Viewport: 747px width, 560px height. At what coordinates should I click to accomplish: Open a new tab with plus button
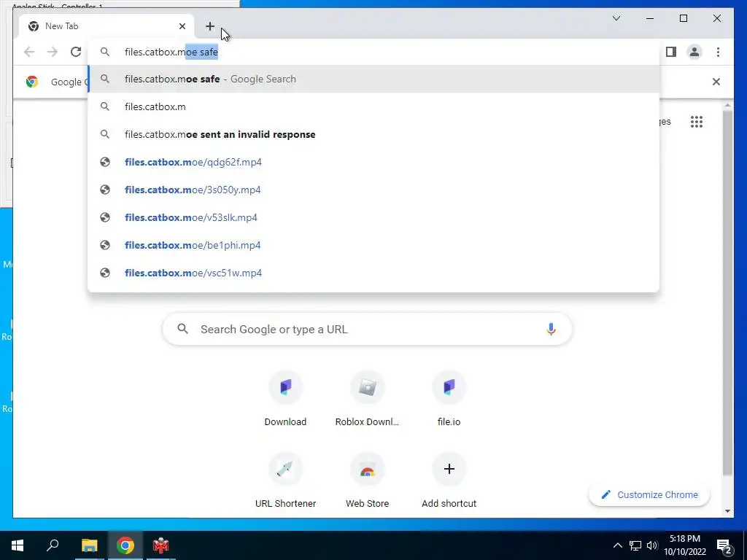pyautogui.click(x=210, y=26)
